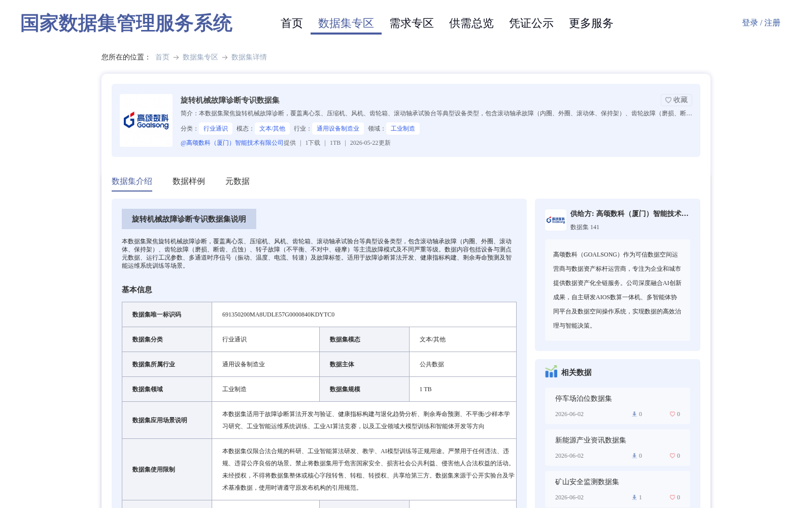Click the 文本/其他 modality tag
This screenshot has width=812, height=508.
point(272,129)
